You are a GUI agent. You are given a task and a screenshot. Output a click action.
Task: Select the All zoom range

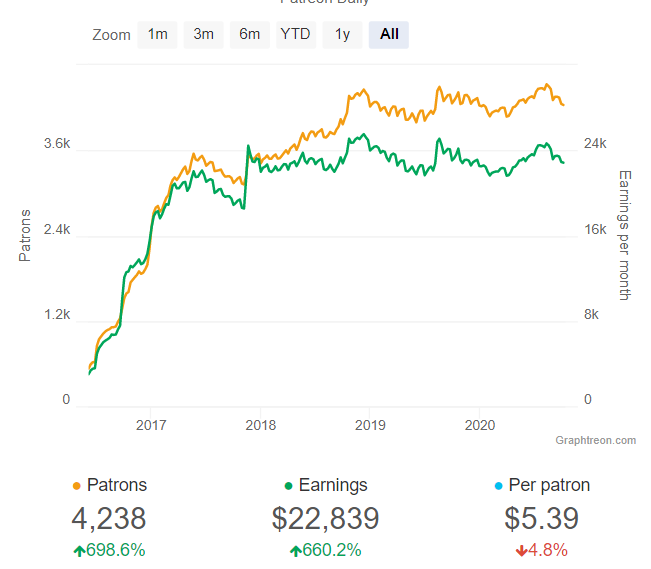tap(389, 34)
